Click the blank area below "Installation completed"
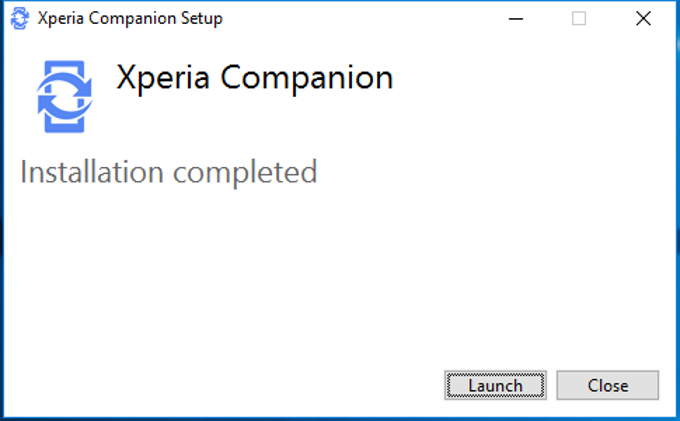This screenshot has width=680, height=421. (x=300, y=270)
